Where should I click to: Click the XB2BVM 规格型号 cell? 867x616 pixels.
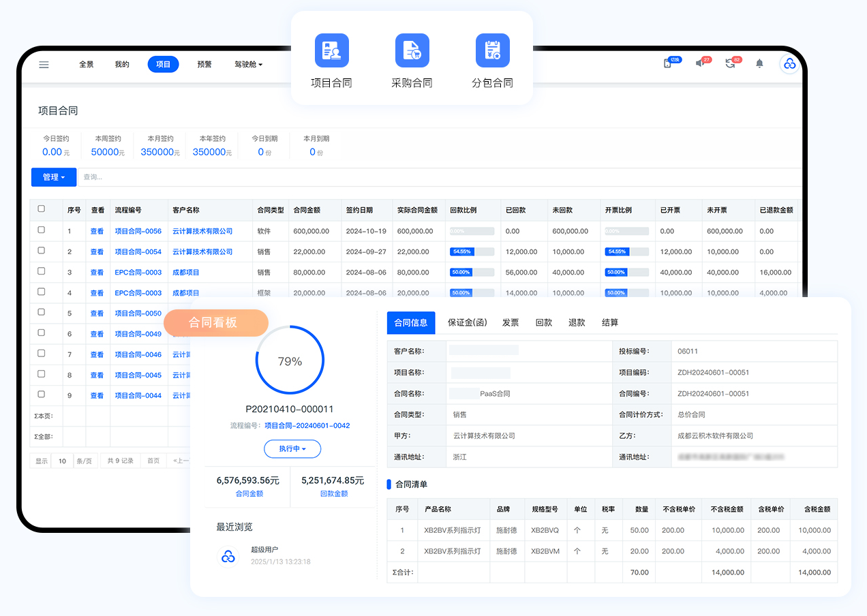(545, 551)
